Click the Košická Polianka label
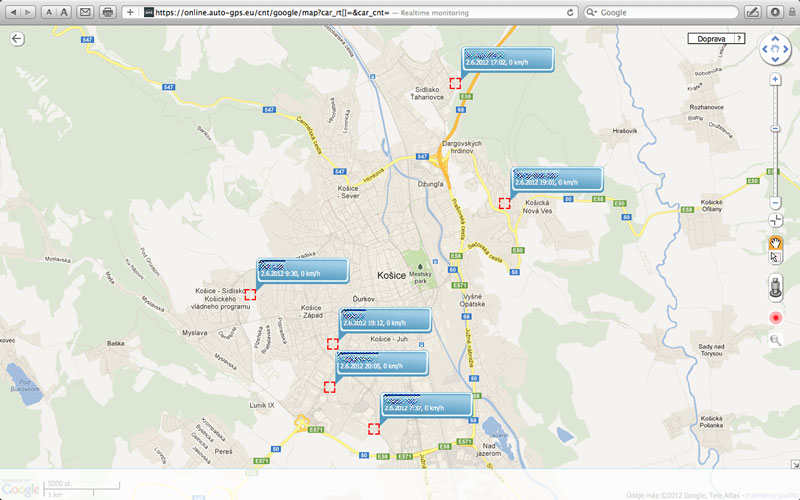Viewport: 800px width, 500px height. (711, 421)
